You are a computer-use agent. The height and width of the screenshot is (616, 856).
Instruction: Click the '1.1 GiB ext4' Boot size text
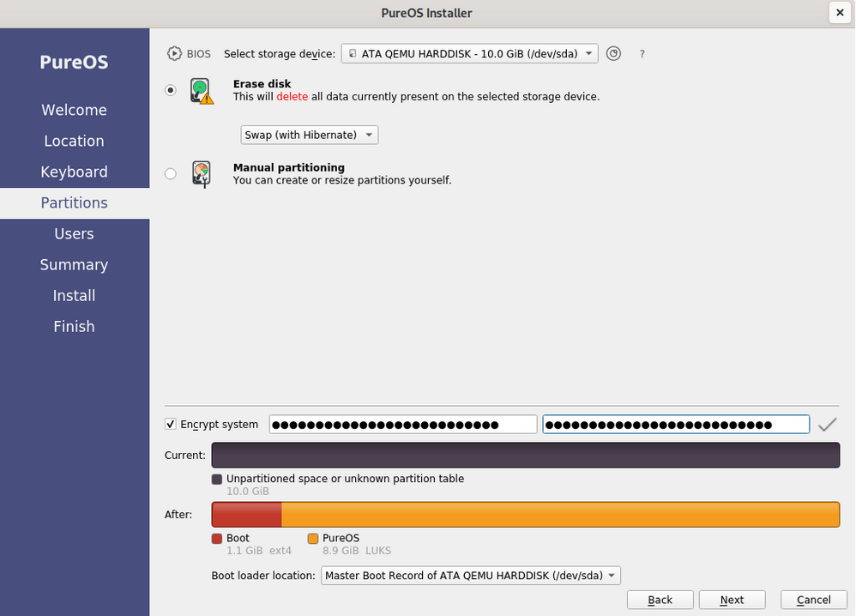click(x=259, y=551)
